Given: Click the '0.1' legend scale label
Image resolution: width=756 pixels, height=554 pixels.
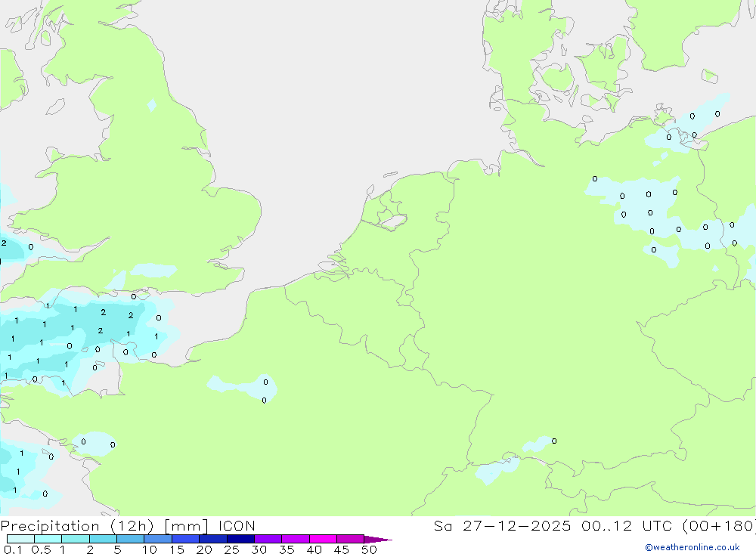Looking at the screenshot, I should [13, 549].
